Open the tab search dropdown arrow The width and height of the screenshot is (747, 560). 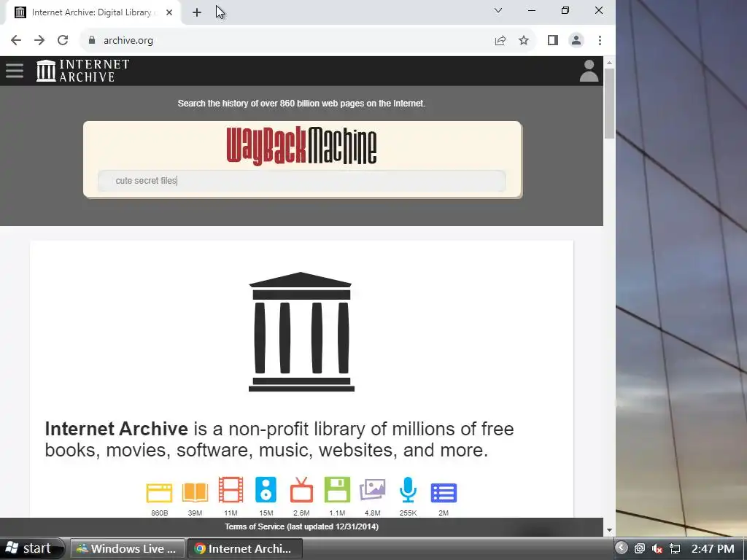click(x=498, y=10)
